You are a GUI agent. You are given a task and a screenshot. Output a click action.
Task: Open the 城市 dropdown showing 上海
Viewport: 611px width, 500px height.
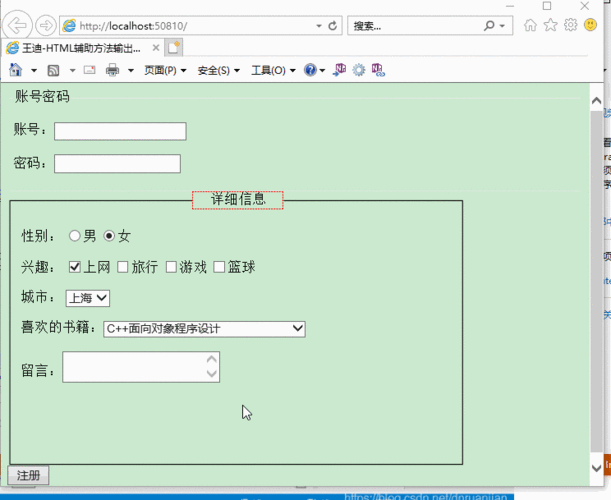coord(88,298)
